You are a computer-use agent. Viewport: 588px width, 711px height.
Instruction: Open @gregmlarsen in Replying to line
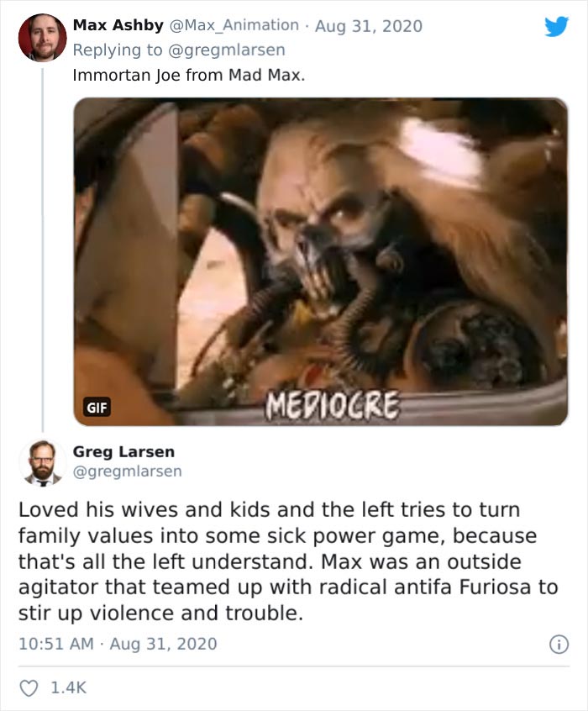click(x=226, y=50)
